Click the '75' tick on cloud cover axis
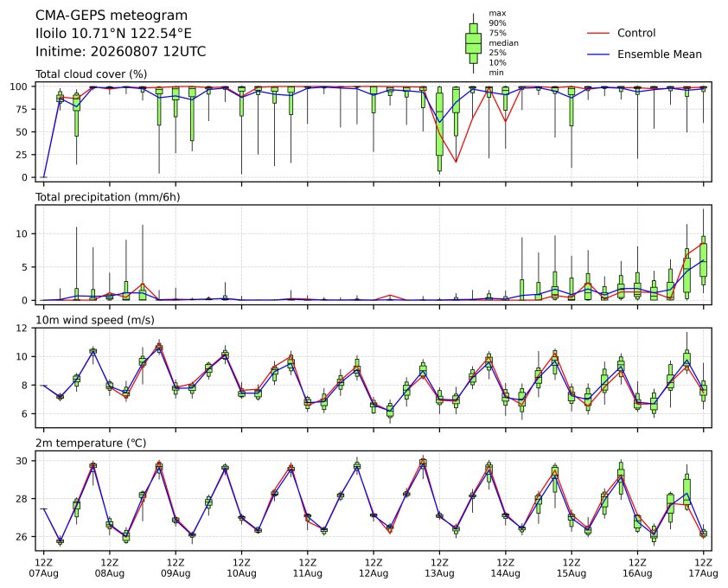 coord(22,110)
